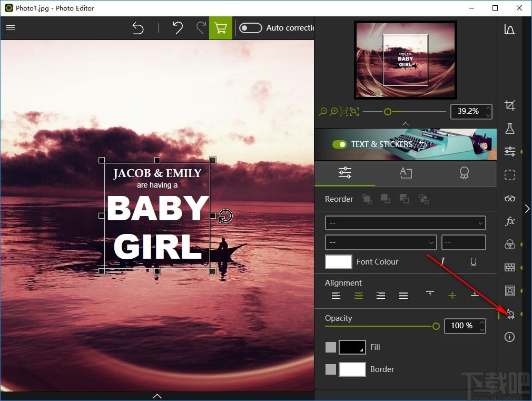Fit image to window zoom icon
The image size is (532, 401).
point(354,111)
